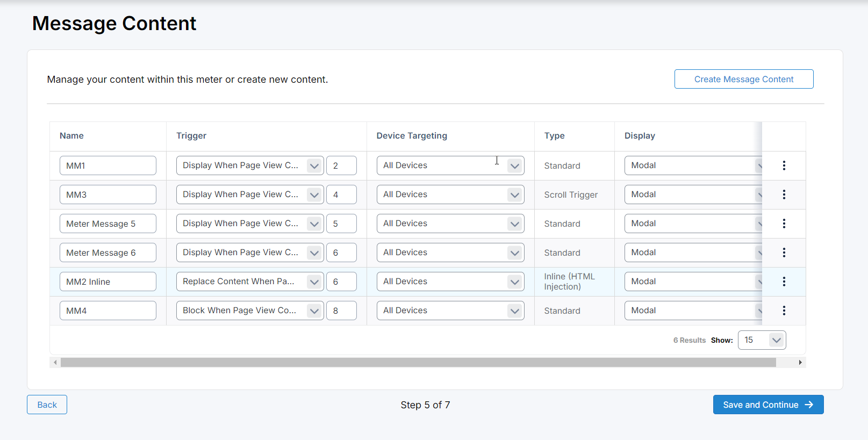Click the left scroll arrow of horizontal scrollbar
Image resolution: width=868 pixels, height=440 pixels.
55,363
